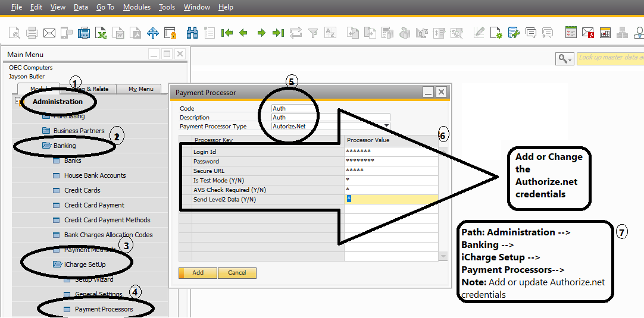Click the Secure URL value cell

[391, 170]
